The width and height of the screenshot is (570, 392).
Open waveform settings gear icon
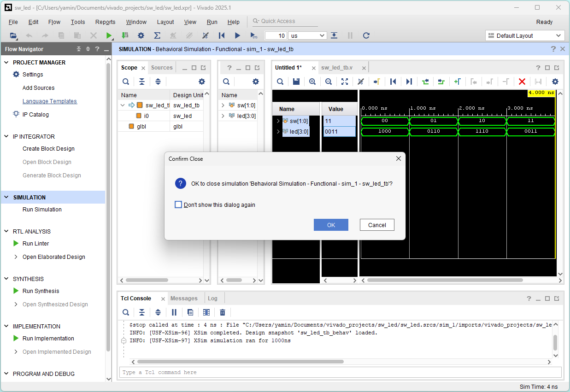(x=555, y=82)
